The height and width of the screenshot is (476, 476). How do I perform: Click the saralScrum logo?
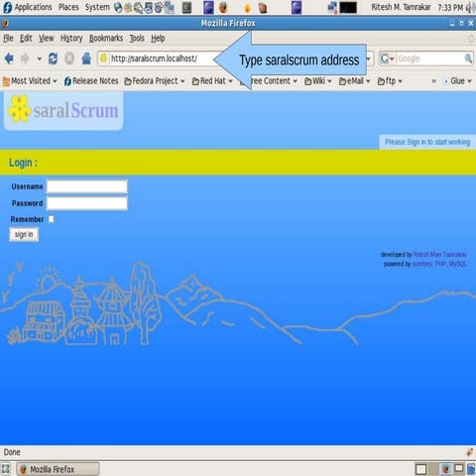63,110
